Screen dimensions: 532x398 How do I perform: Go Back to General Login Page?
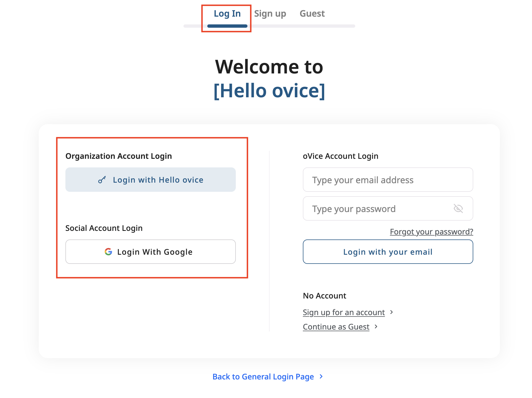click(x=263, y=377)
